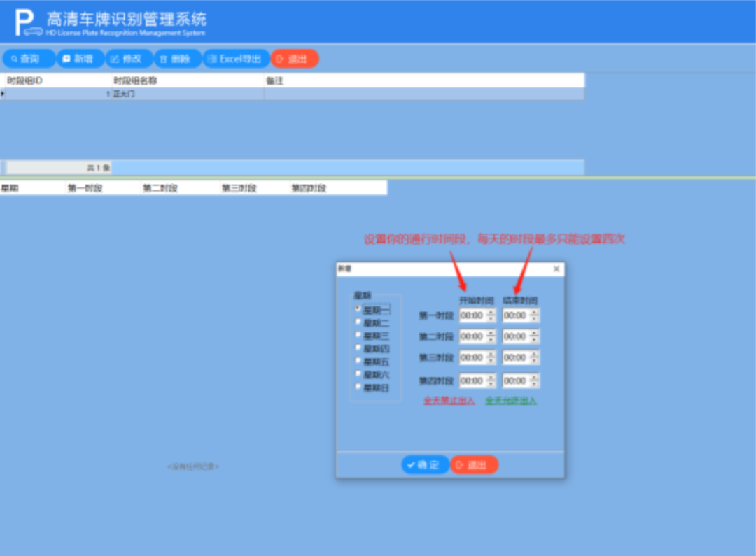Click the 第二时段 start time spinner
This screenshot has height=556, width=756.
pyautogui.click(x=491, y=336)
